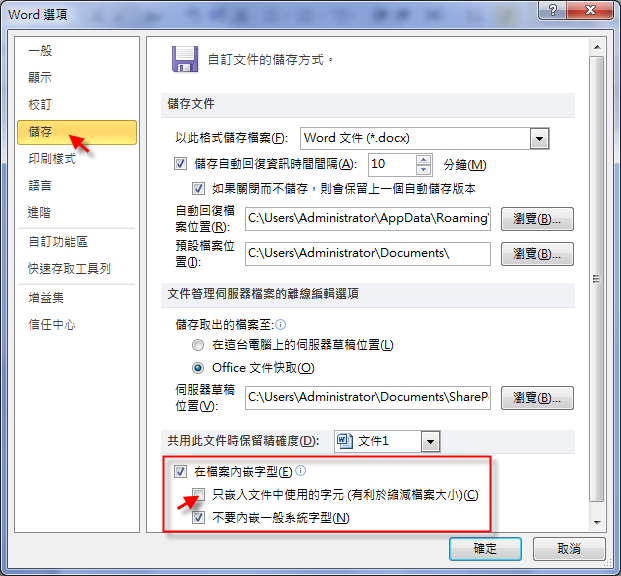Expand the 文件1 document dropdown
Image resolution: width=621 pixels, height=576 pixels.
430,441
